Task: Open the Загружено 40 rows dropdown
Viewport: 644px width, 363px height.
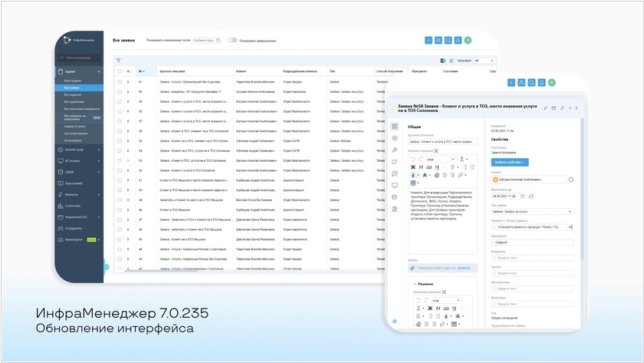Action: coord(485,61)
